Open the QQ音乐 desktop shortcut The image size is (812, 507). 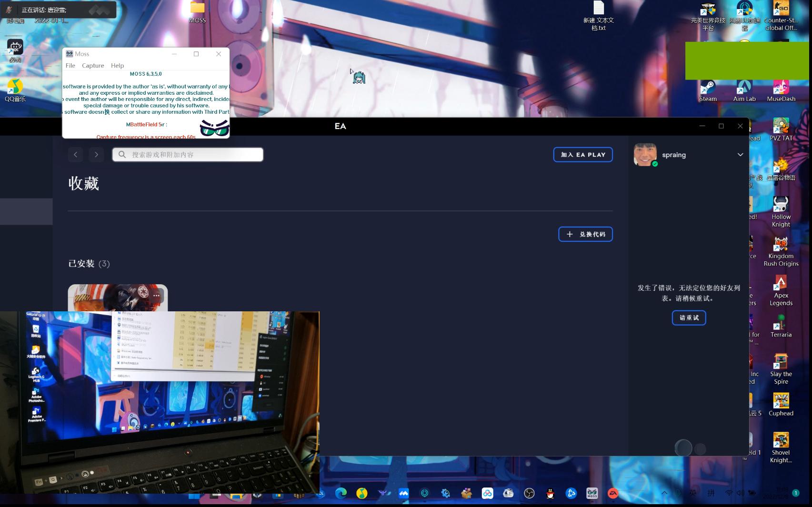point(15,90)
